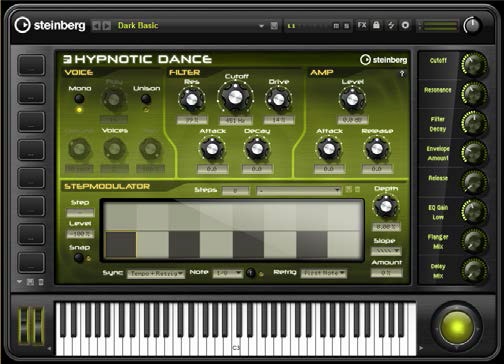Toggle the Mono switch
504x364 pixels.
tap(79, 99)
